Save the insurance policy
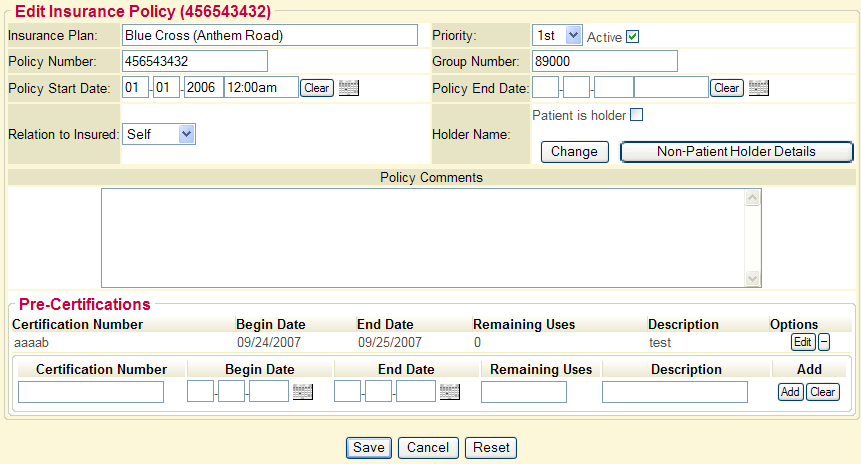 pyautogui.click(x=369, y=448)
